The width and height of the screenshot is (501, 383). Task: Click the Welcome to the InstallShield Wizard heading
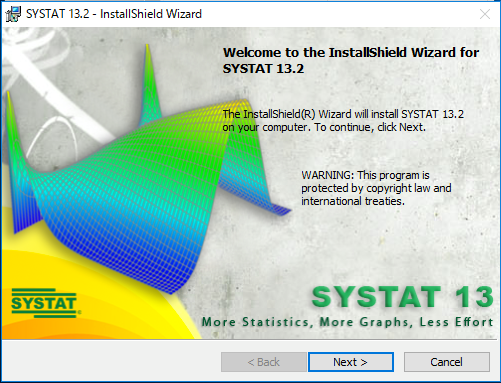351,60
